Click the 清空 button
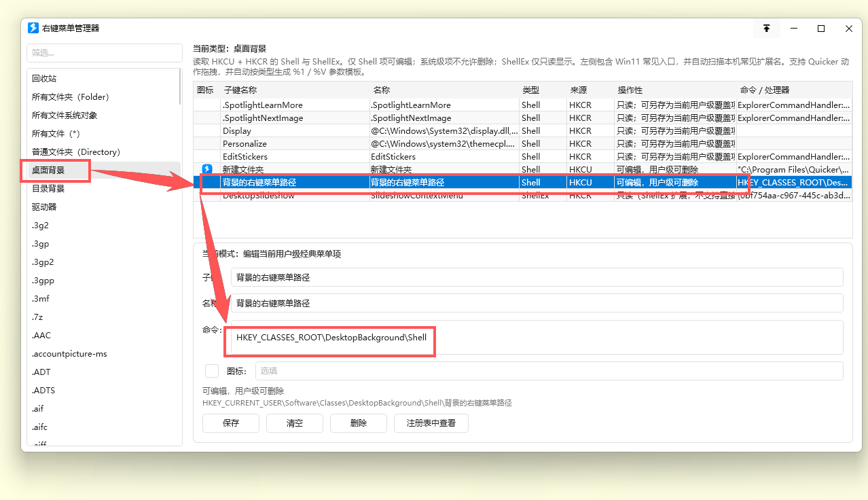 295,423
